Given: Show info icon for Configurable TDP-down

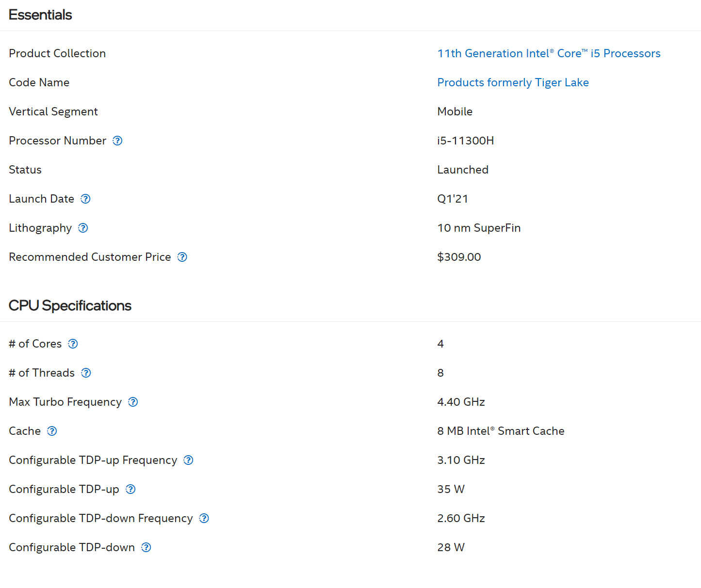Looking at the screenshot, I should [146, 547].
